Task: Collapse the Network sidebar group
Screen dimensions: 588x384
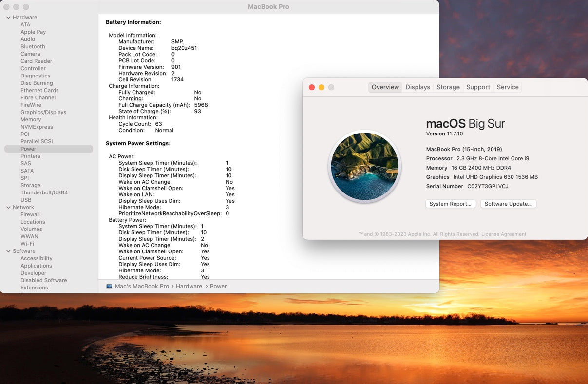Action: (x=8, y=208)
